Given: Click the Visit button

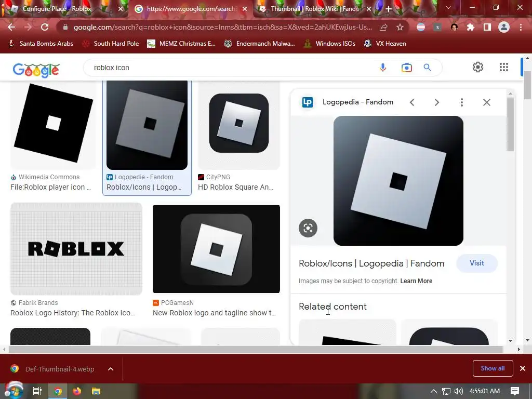Looking at the screenshot, I should pos(477,263).
